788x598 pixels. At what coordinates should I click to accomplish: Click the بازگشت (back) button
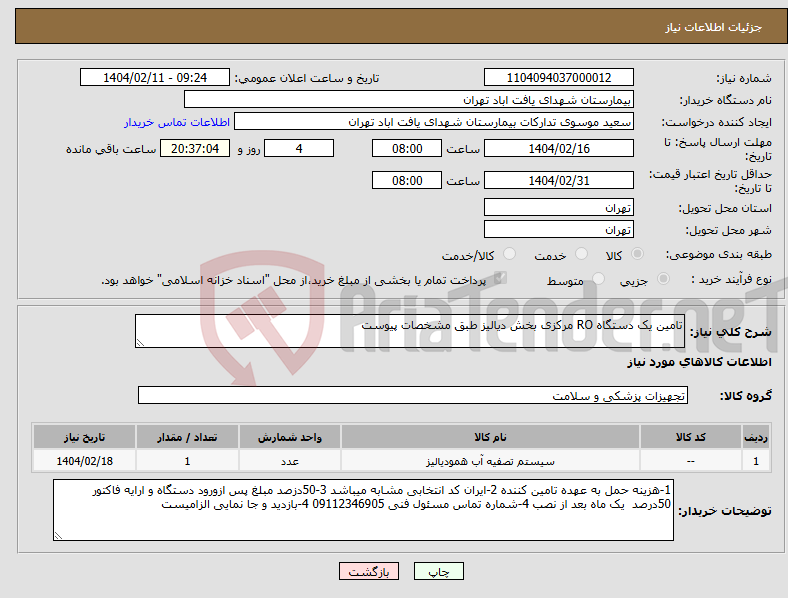click(x=369, y=571)
